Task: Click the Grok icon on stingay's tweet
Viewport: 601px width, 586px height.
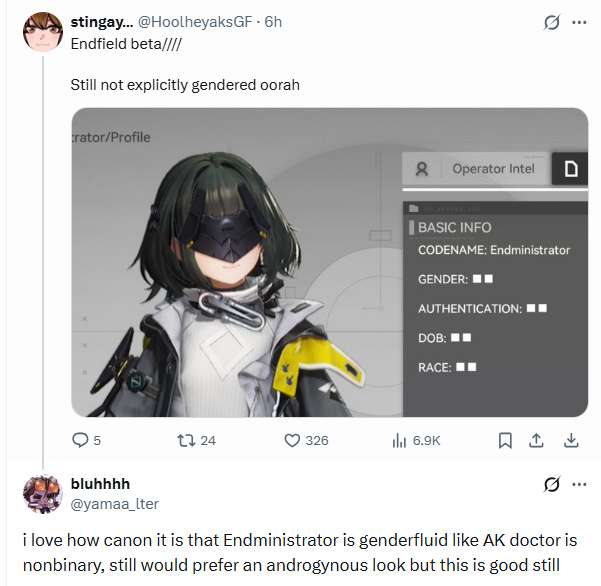Action: click(552, 22)
